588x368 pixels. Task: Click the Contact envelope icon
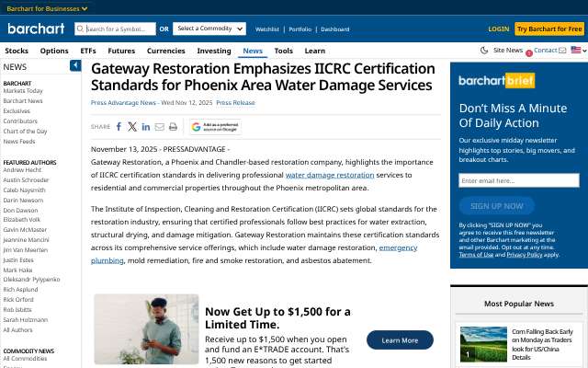pyautogui.click(x=562, y=50)
